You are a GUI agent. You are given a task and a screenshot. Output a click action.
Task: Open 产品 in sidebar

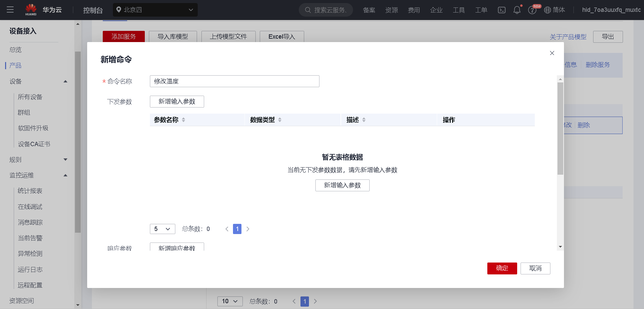[x=16, y=65]
